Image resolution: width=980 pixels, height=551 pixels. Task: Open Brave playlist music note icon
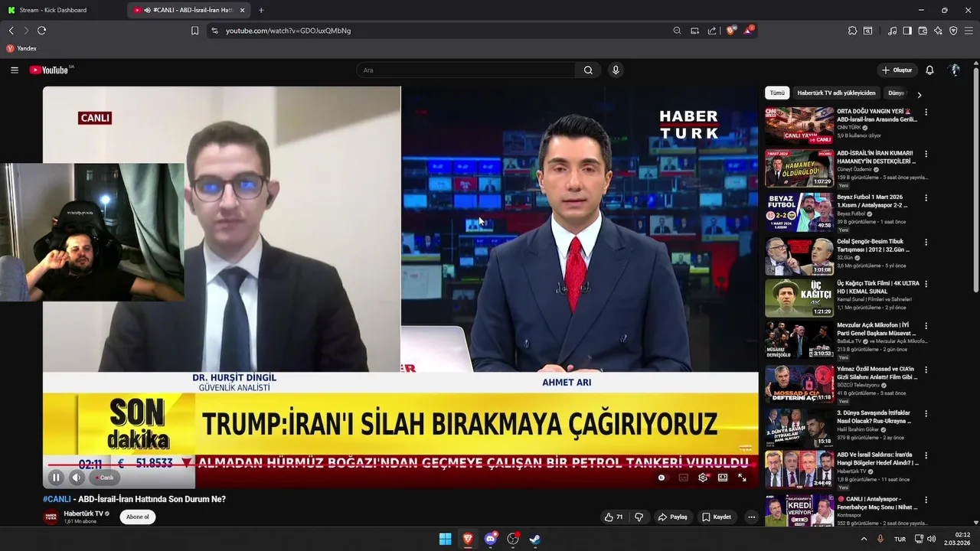(892, 31)
